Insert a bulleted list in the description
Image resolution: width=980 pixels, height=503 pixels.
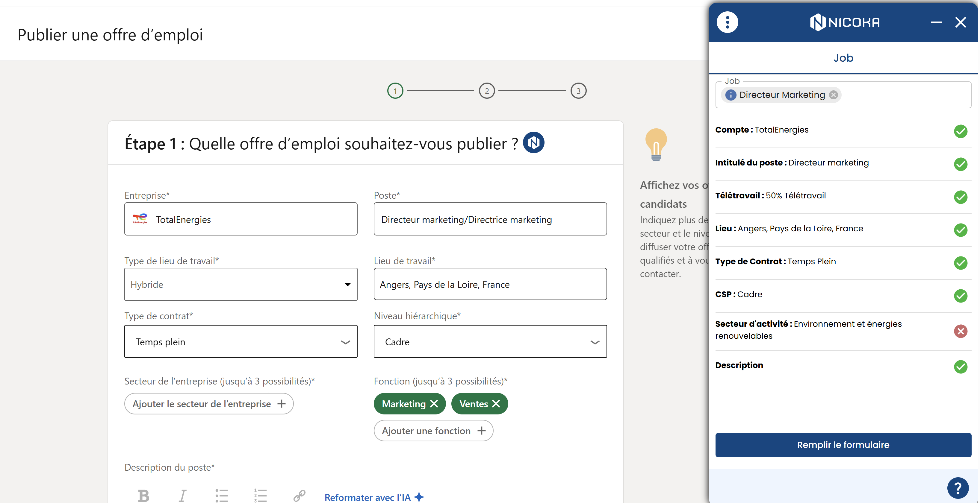pyautogui.click(x=221, y=496)
